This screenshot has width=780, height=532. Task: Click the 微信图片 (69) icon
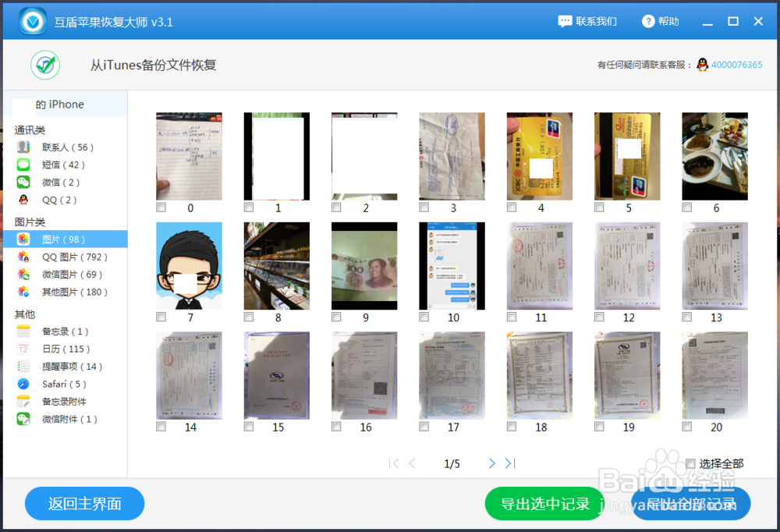click(23, 274)
